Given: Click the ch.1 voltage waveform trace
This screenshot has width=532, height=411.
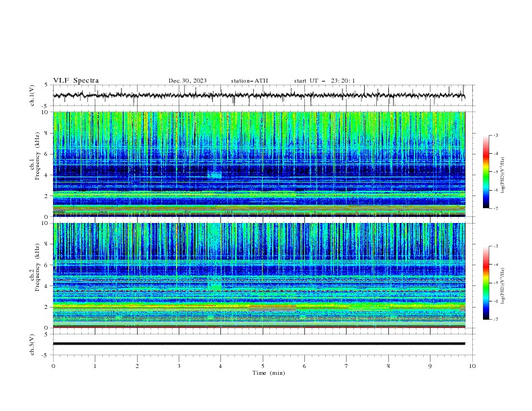Looking at the screenshot, I should pyautogui.click(x=259, y=95).
